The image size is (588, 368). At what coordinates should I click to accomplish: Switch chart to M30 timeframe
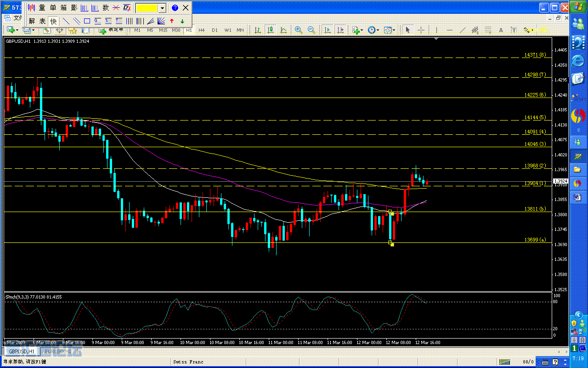pyautogui.click(x=176, y=30)
